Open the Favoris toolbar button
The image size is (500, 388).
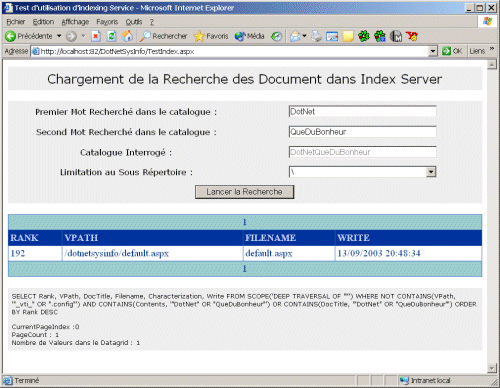coord(211,36)
